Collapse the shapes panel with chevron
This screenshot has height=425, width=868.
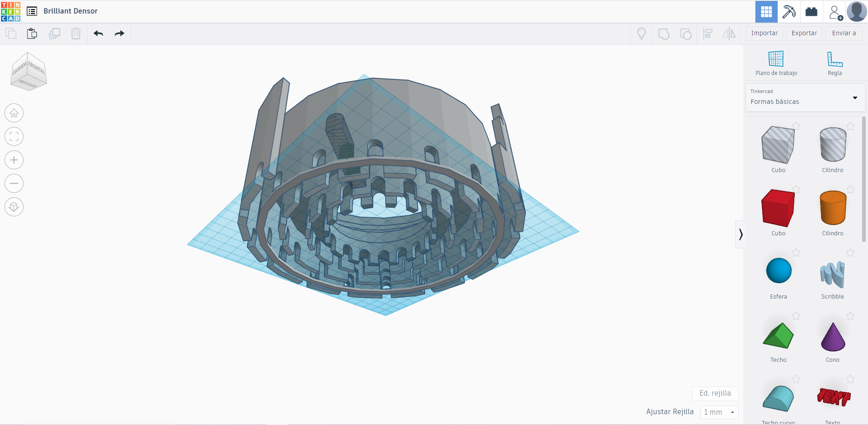pyautogui.click(x=741, y=234)
